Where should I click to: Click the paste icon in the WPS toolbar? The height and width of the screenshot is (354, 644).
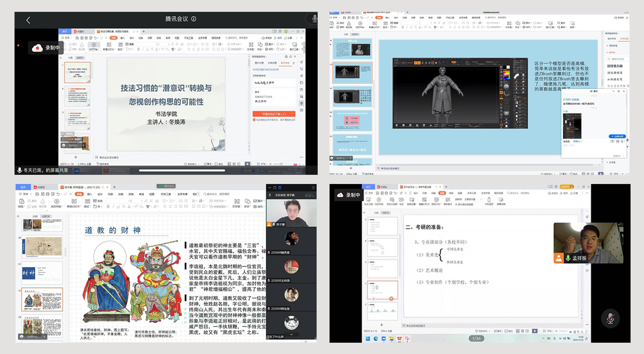tap(22, 202)
